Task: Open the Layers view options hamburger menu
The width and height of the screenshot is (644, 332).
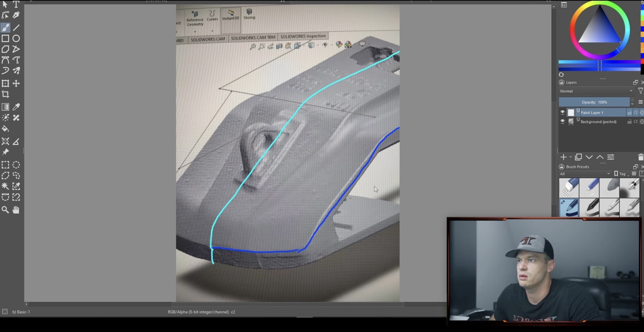Action: (640, 102)
